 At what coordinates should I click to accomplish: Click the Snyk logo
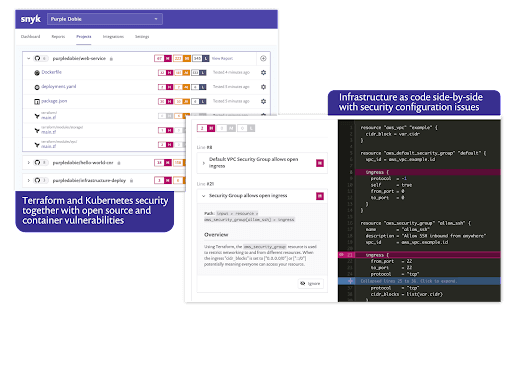(31, 19)
